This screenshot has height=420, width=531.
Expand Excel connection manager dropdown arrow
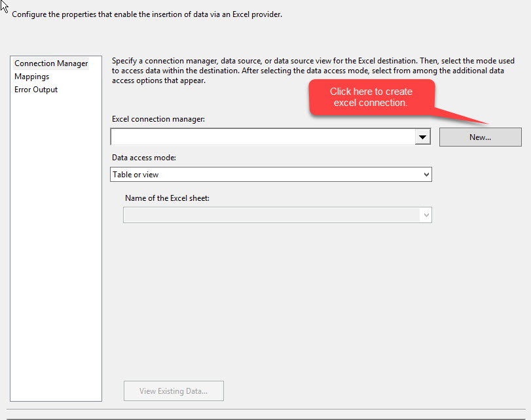coord(422,137)
